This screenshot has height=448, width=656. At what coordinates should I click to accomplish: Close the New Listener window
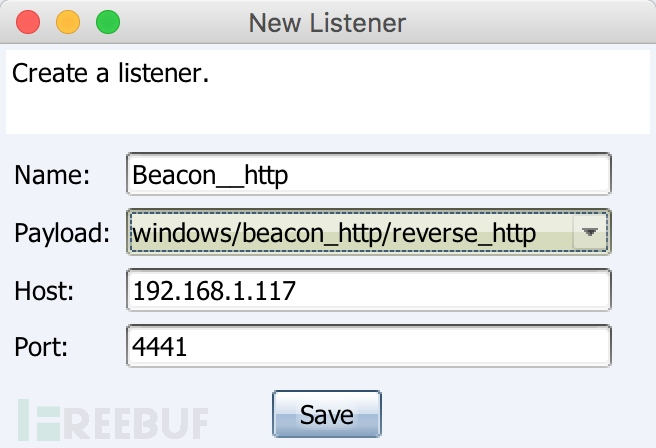click(28, 22)
